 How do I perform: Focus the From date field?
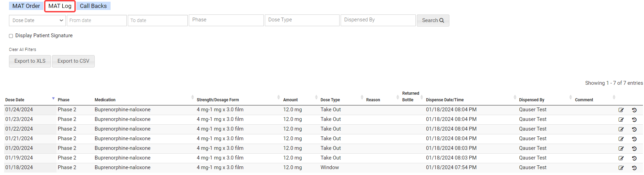pos(97,20)
